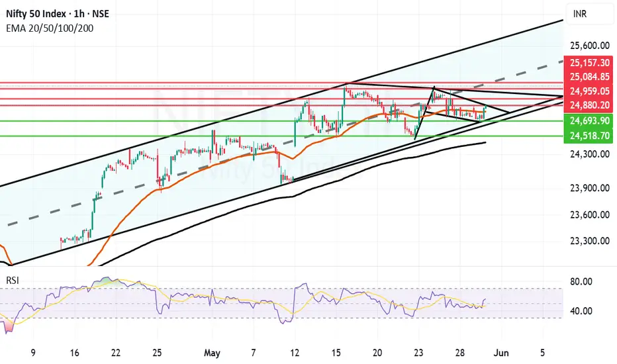The width and height of the screenshot is (617, 364).
Task: Click the RSI 80.00 scale value
Action: (x=581, y=282)
